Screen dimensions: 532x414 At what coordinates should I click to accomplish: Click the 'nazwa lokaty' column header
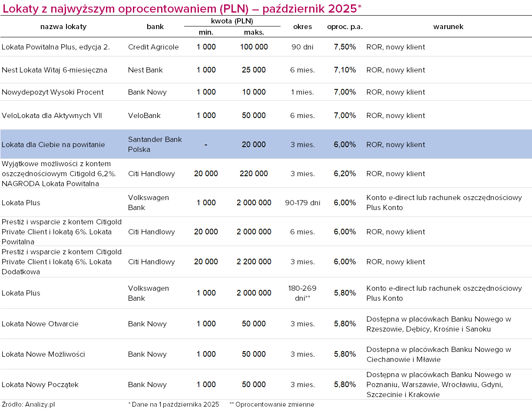click(x=63, y=26)
